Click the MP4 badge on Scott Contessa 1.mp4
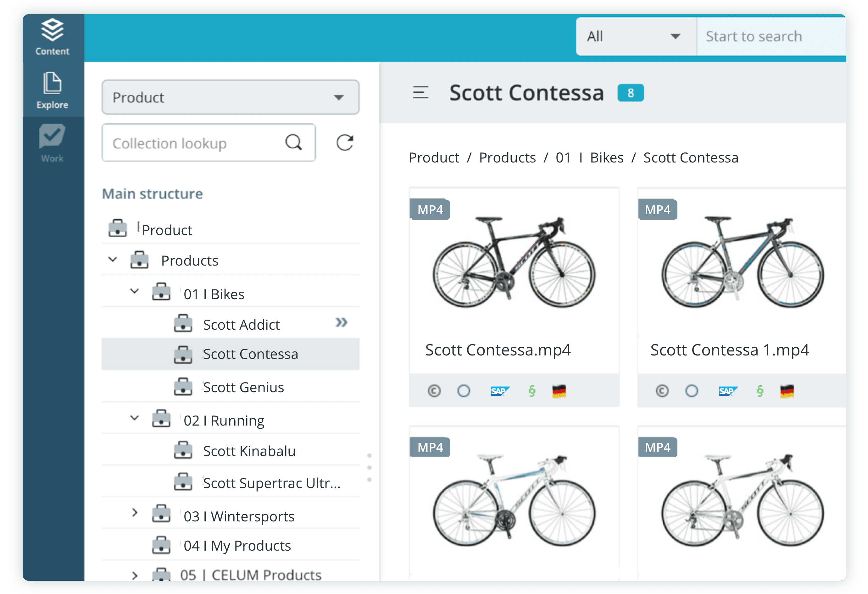The image size is (868, 594). click(x=658, y=209)
